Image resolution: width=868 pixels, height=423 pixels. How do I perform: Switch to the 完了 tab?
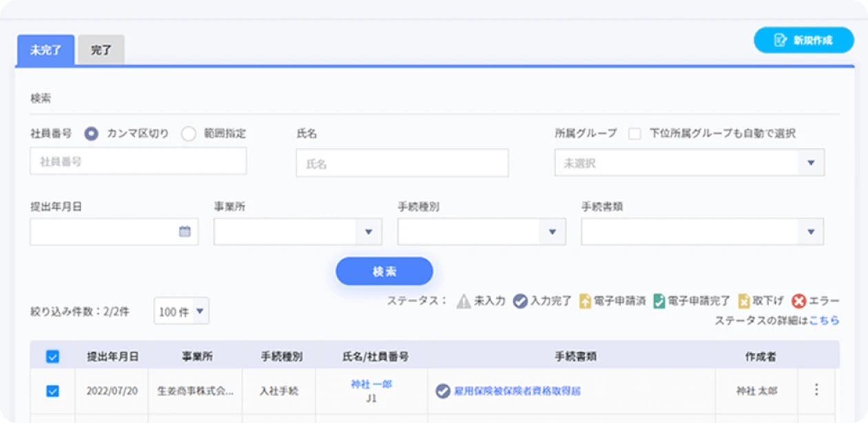(101, 50)
